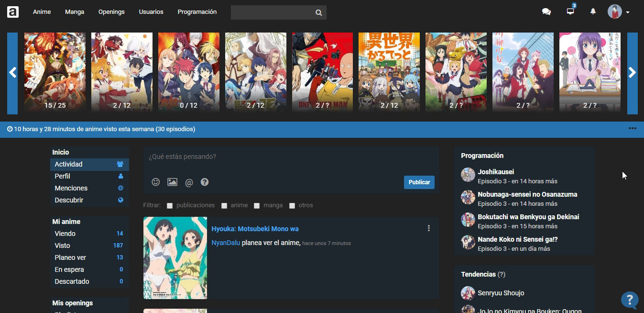Open the Usuarios page
This screenshot has width=644, height=313.
click(151, 12)
